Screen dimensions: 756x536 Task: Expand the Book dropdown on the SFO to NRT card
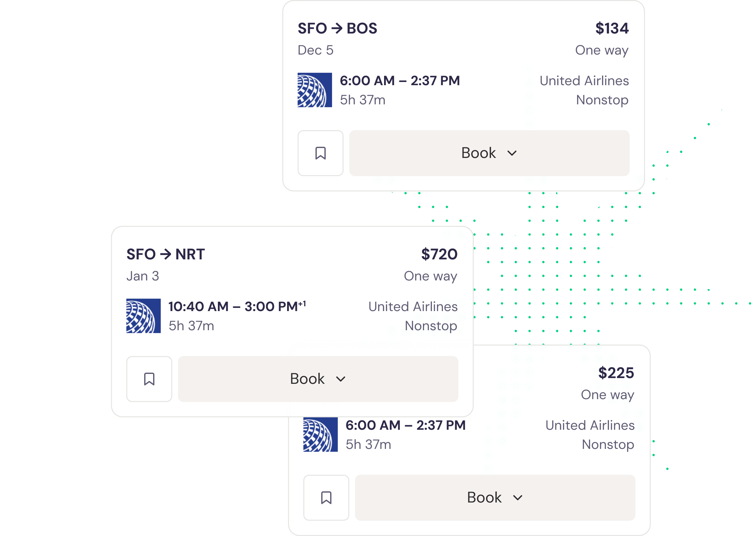click(341, 379)
